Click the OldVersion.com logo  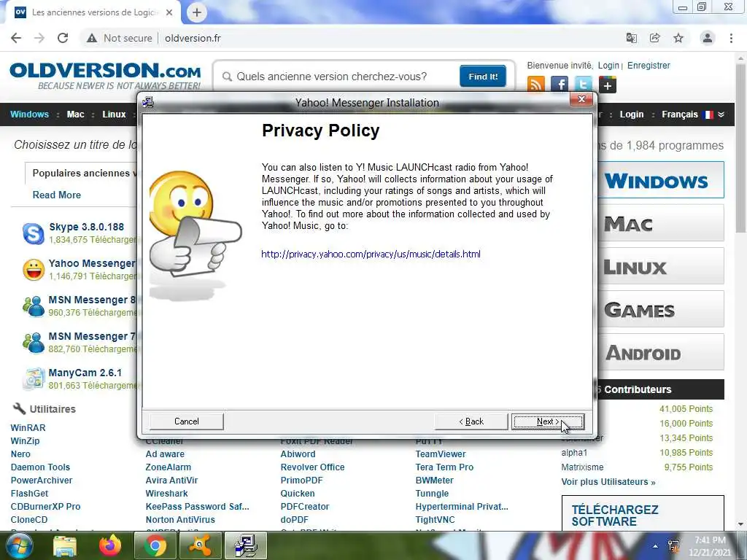click(x=105, y=75)
